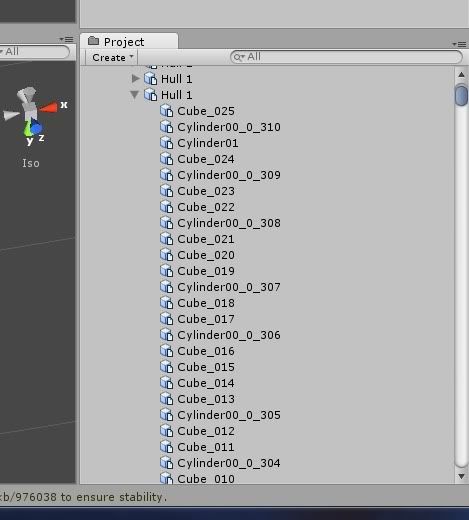Select Cube_018 in the asset tree
Viewport: 469px width, 520px height.
click(x=206, y=303)
